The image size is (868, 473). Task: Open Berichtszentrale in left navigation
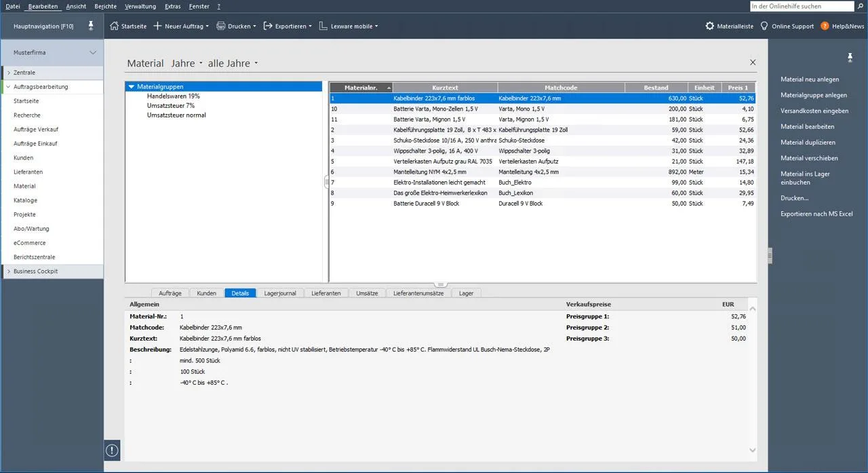tap(35, 257)
